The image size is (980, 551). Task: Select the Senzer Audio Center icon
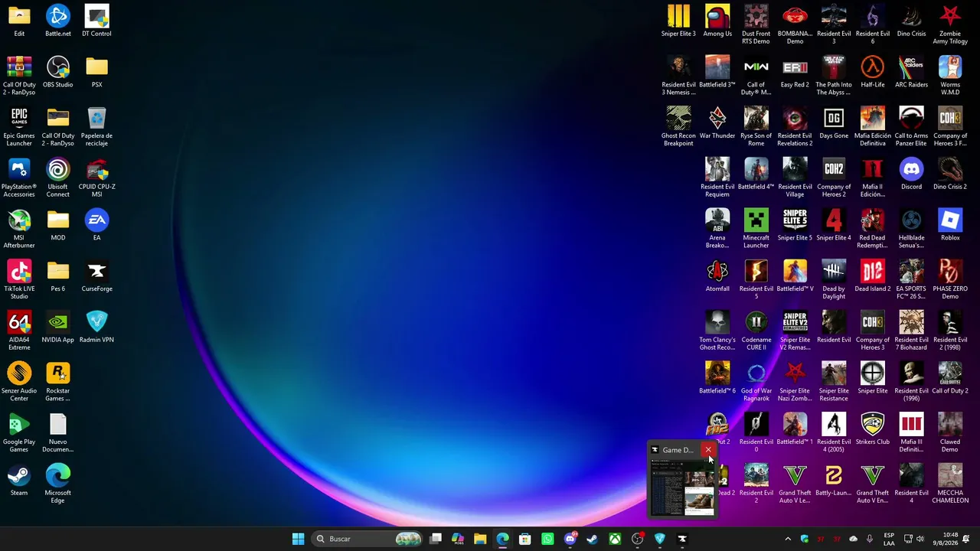click(x=19, y=382)
